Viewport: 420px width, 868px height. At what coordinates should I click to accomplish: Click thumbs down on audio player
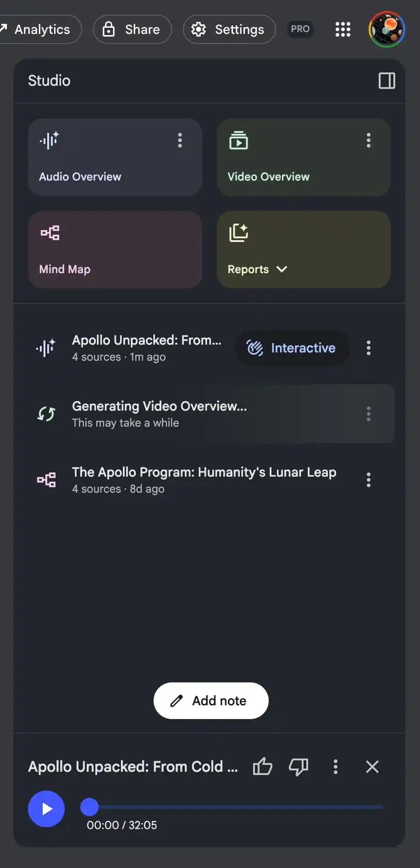click(298, 766)
